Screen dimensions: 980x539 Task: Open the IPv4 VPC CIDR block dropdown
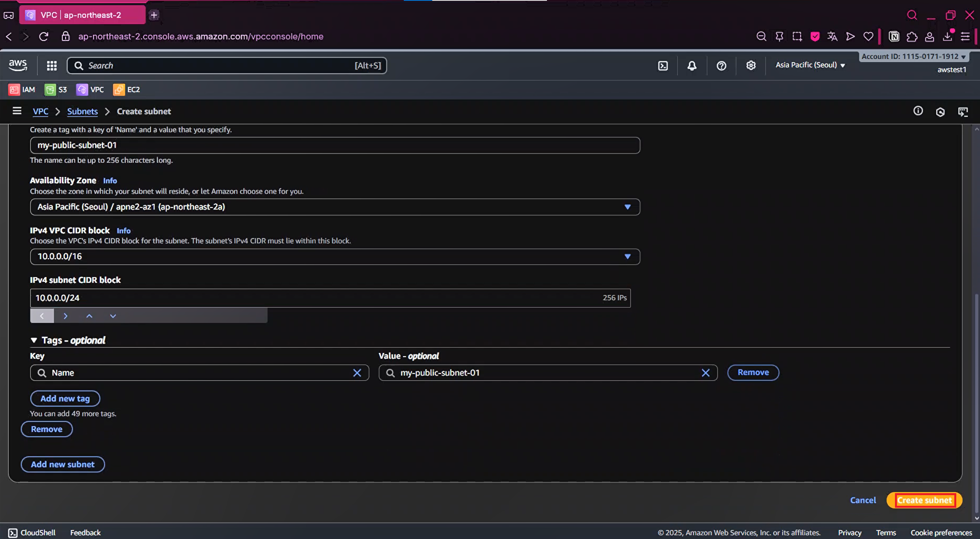[335, 256]
